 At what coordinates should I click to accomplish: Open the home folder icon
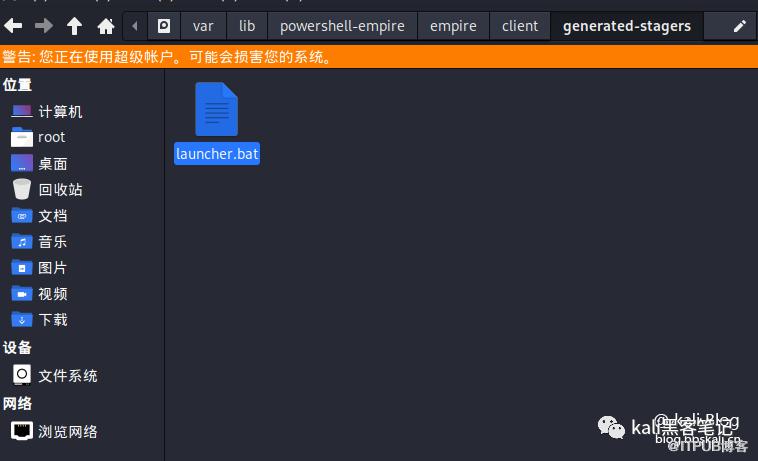point(106,26)
